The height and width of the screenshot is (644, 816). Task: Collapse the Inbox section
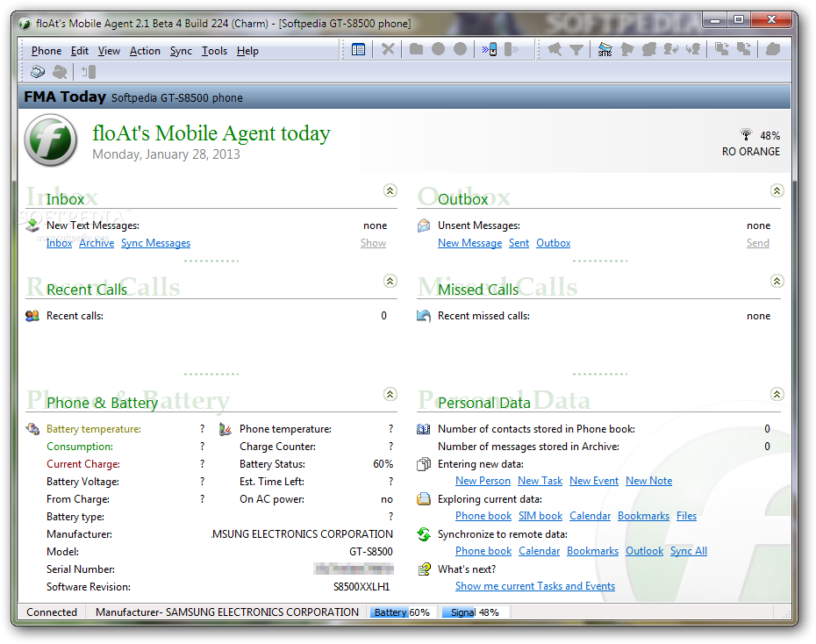[x=390, y=191]
